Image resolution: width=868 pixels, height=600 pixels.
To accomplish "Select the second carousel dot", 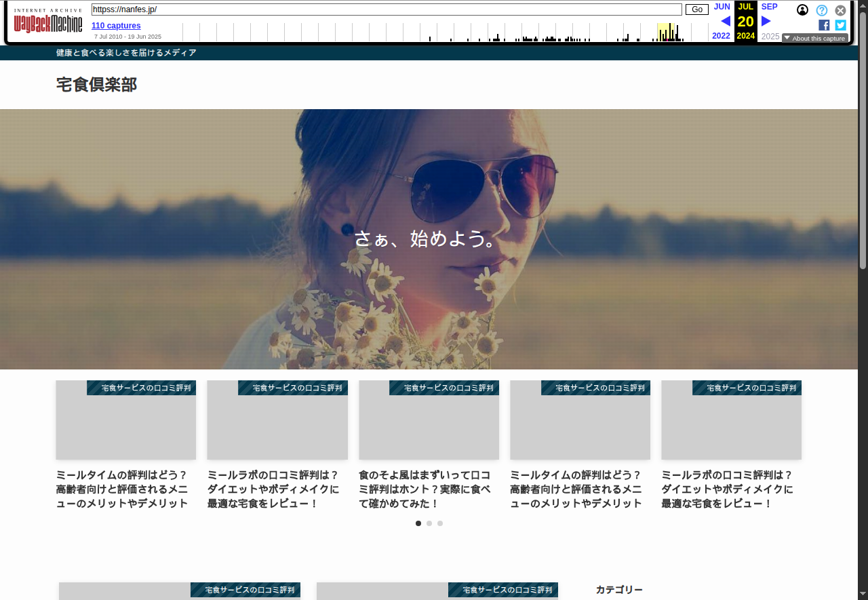I will tap(429, 523).
